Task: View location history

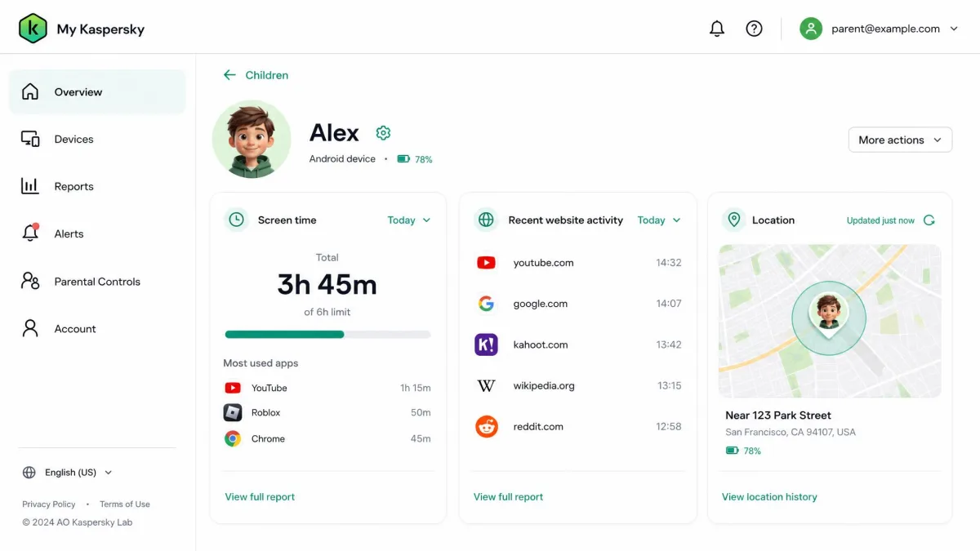Action: (769, 497)
